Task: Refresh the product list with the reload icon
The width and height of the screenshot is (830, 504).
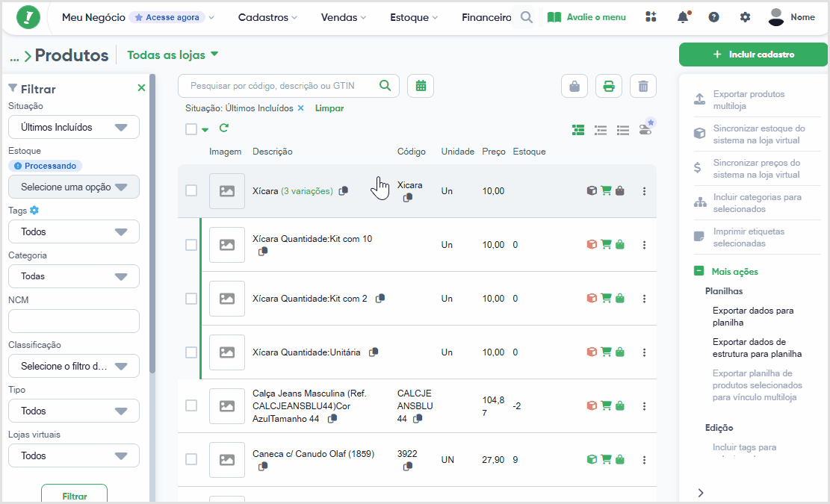Action: (x=224, y=128)
